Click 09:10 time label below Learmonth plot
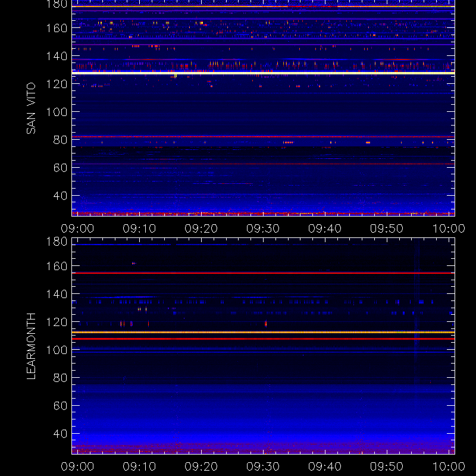 pyautogui.click(x=139, y=466)
